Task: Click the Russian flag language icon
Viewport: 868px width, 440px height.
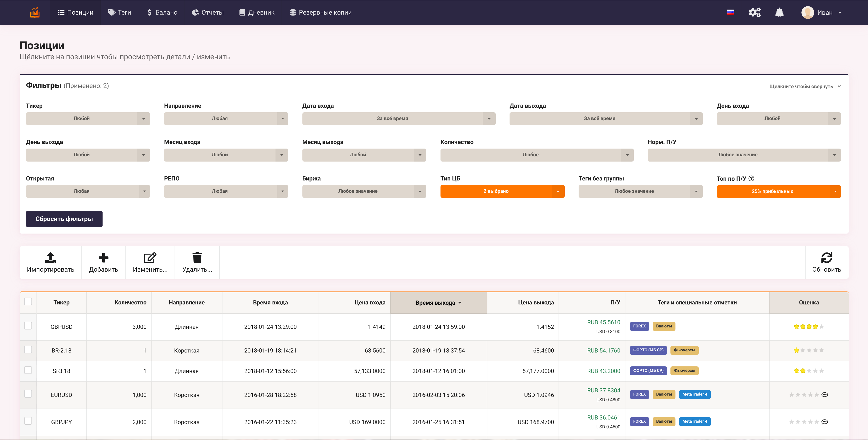Action: click(730, 13)
